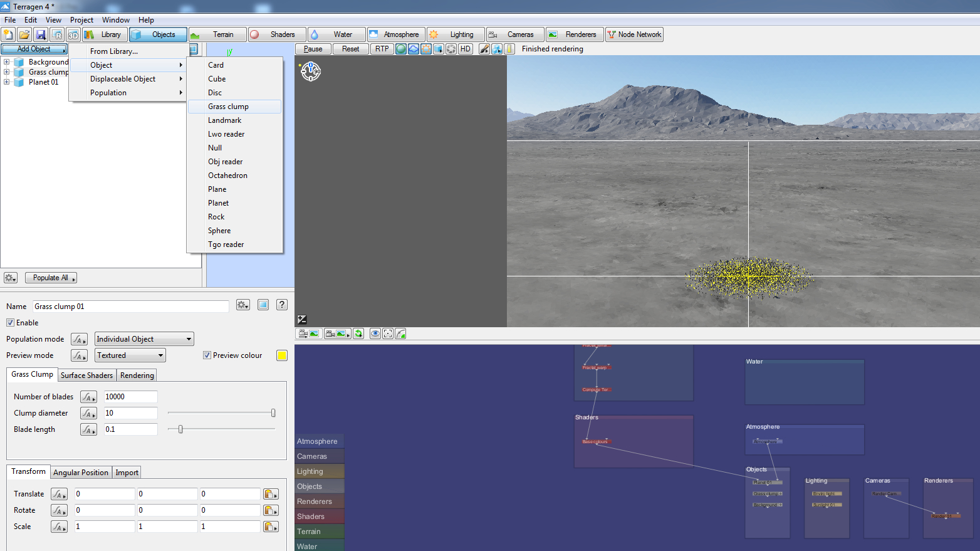Screen dimensions: 980x551
Task: Toggle the lighting sun icon in preview toolbar
Action: pos(426,49)
